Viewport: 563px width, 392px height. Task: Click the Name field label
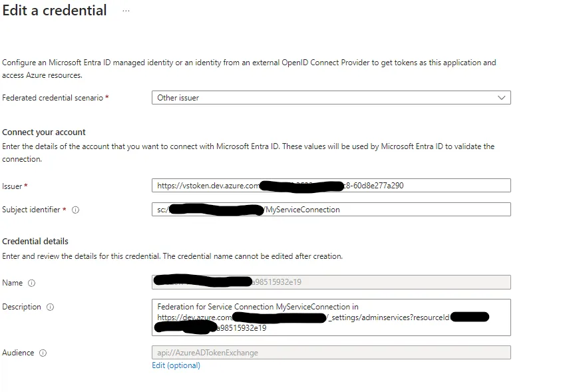[12, 283]
